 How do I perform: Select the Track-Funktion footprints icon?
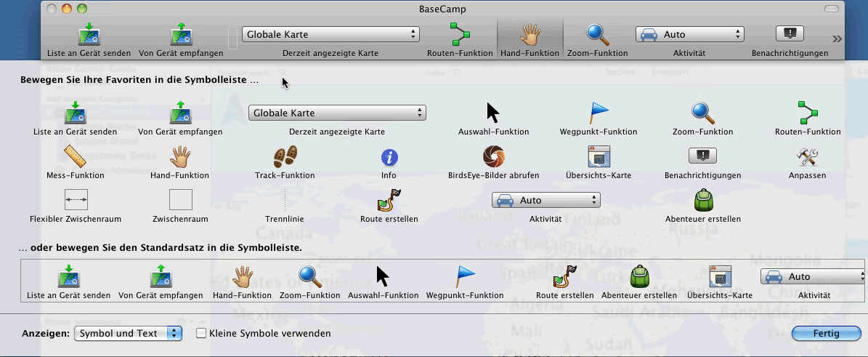point(285,156)
